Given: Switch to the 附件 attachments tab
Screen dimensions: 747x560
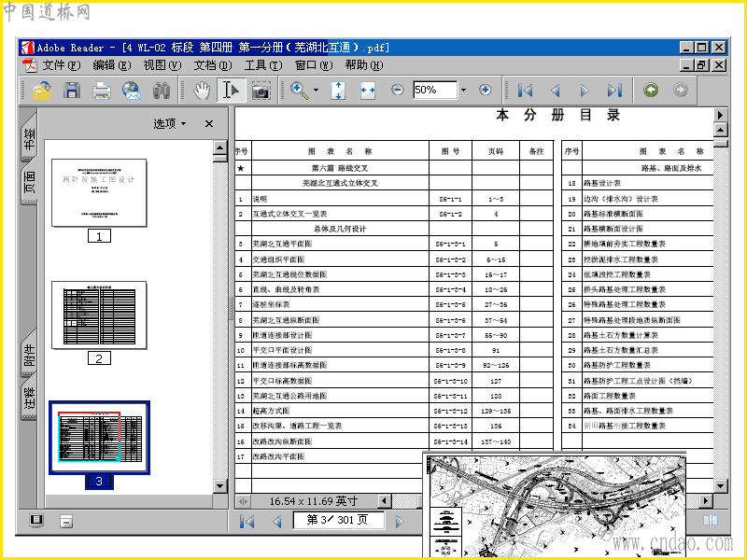Looking at the screenshot, I should 29,355.
